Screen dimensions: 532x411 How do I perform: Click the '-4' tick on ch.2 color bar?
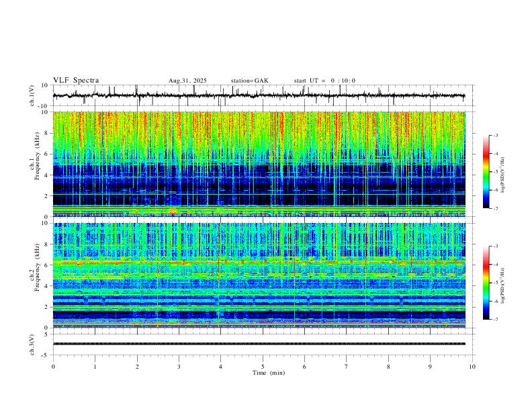(495, 265)
